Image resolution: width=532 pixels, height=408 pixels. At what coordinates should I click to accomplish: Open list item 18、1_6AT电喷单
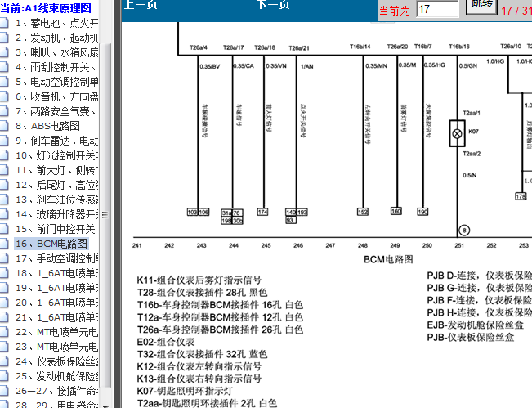point(56,273)
